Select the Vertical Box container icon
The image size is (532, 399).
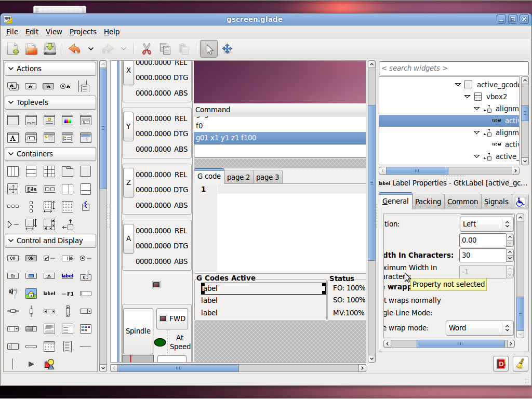(31, 171)
